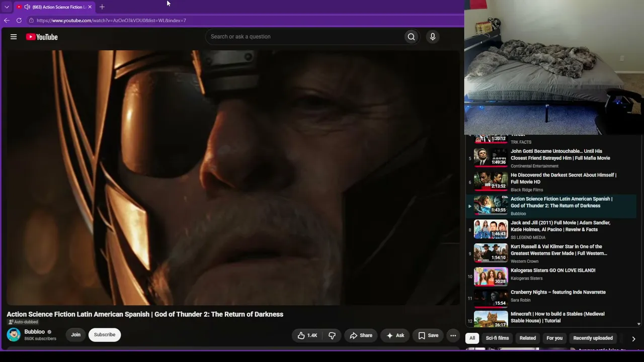644x362 pixels.
Task: Go back with the browser back arrow
Action: 7,21
